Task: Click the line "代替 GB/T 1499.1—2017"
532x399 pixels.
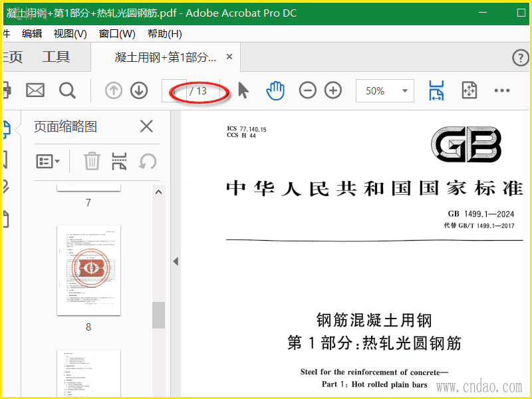Action: 479,225
